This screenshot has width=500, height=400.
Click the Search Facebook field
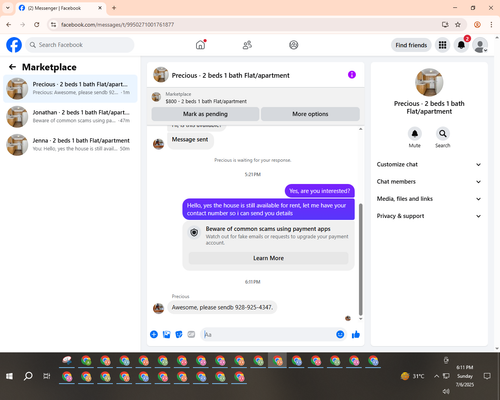(x=80, y=45)
